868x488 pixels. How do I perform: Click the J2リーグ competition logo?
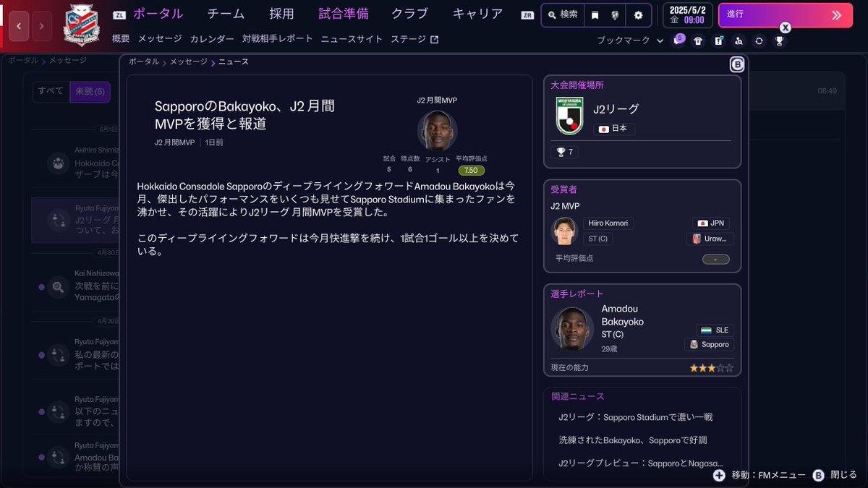click(x=569, y=116)
